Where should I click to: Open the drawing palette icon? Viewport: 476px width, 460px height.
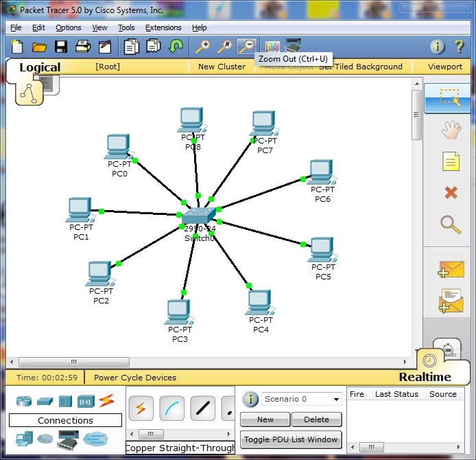272,47
